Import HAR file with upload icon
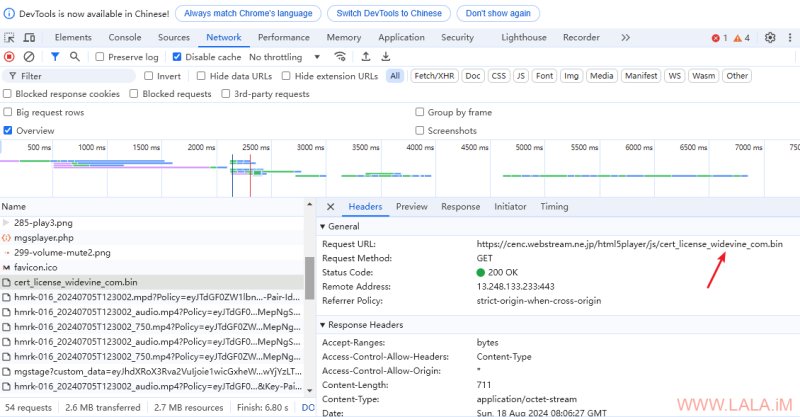The width and height of the screenshot is (800, 417). 366,57
